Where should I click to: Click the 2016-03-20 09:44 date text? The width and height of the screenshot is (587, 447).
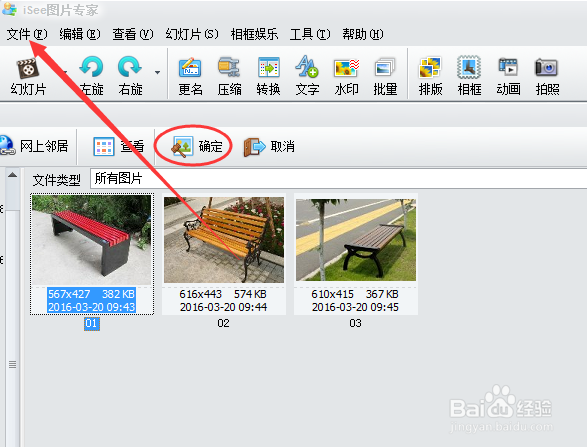223,307
